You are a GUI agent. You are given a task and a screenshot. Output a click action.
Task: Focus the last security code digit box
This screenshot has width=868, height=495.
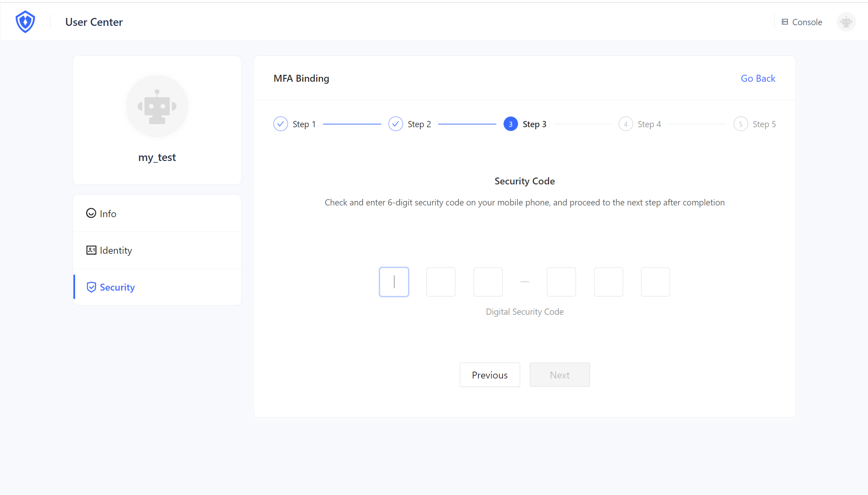655,282
